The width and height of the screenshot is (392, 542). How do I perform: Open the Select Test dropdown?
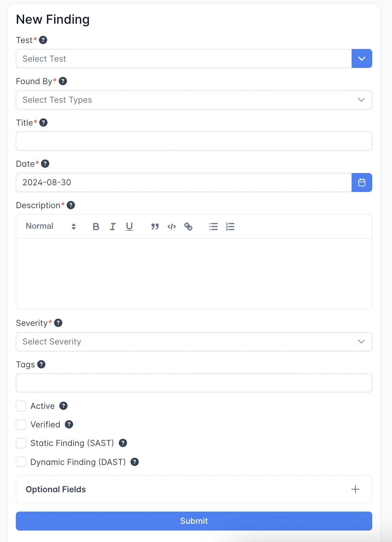(362, 58)
